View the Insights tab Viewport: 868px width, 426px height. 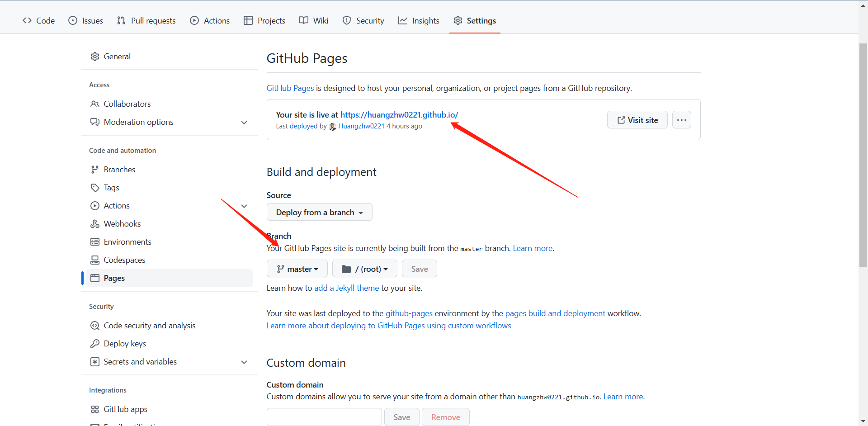419,21
